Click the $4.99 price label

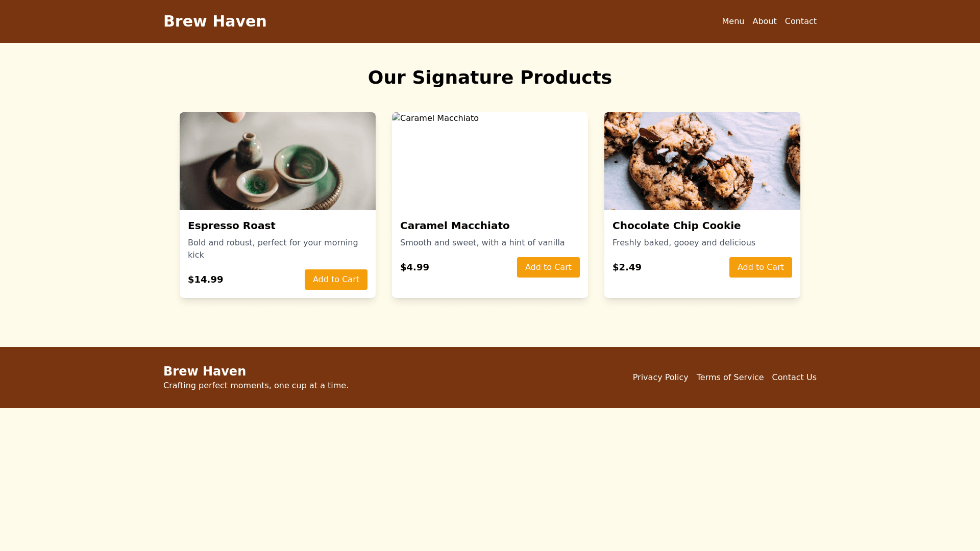click(x=414, y=267)
